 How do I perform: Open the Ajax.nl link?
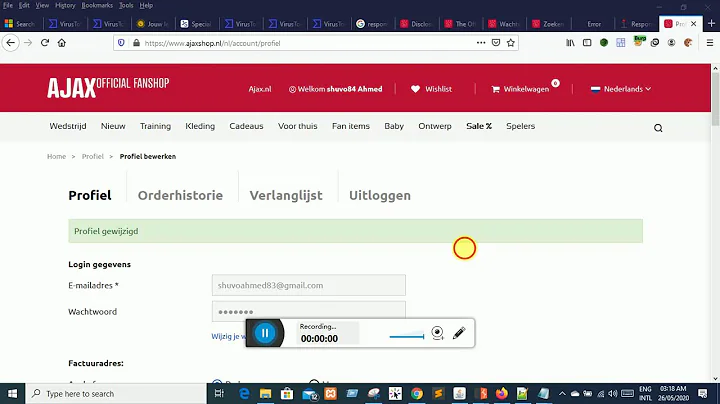click(260, 89)
